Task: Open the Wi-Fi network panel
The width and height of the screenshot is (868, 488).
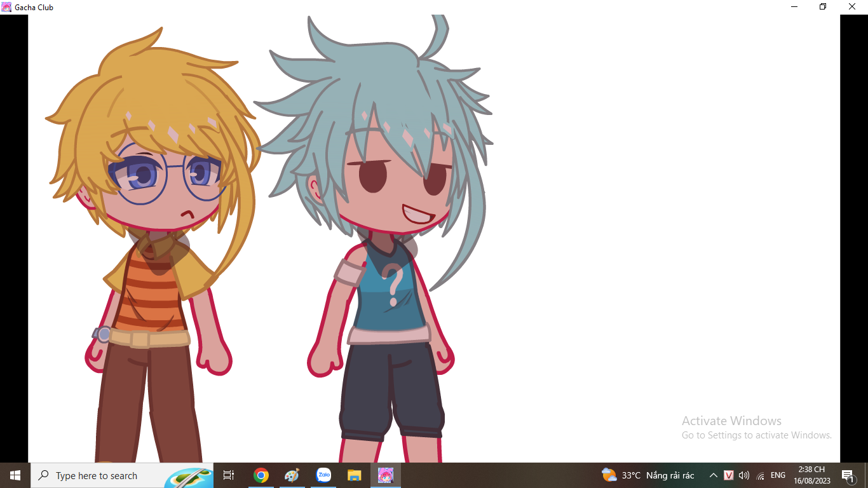Action: [x=760, y=475]
